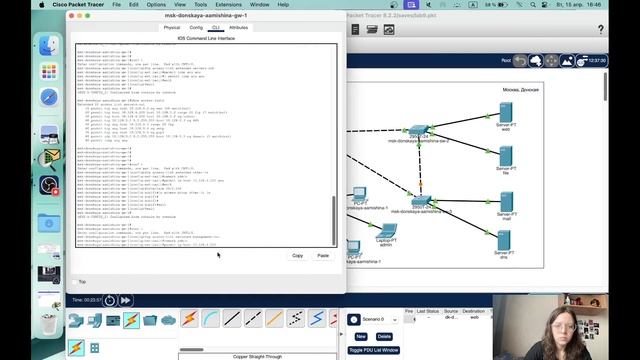
Task: Click the Copy button below CLI
Action: (298, 256)
